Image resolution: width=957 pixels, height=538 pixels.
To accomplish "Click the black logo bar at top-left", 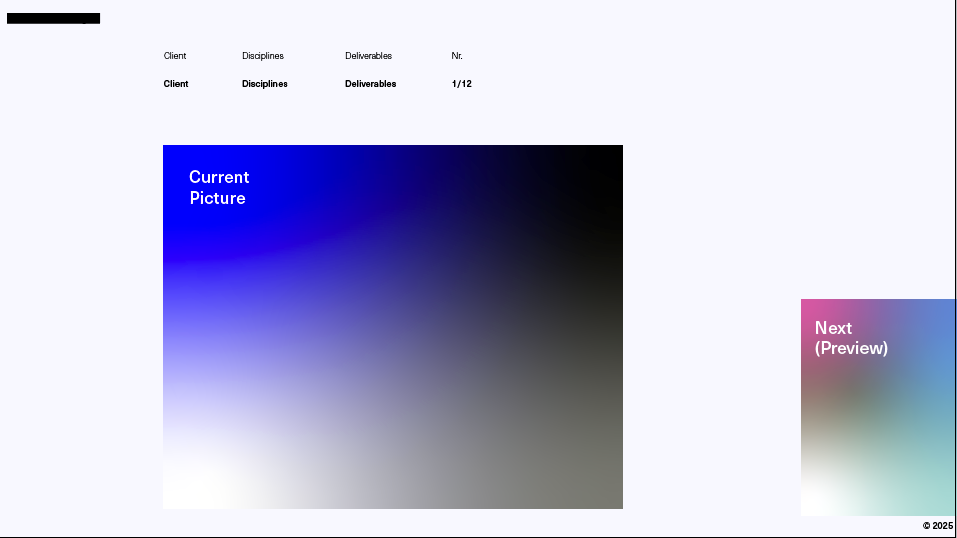I will tap(53, 18).
